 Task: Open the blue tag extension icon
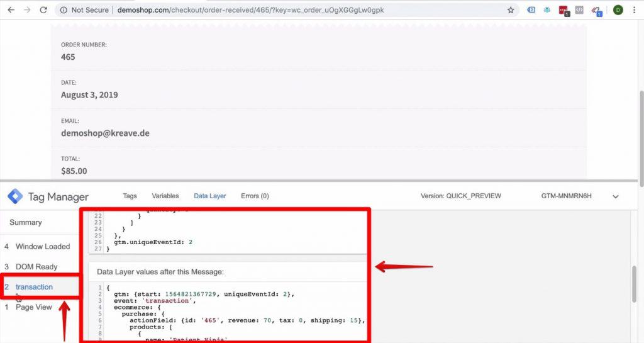(x=531, y=10)
